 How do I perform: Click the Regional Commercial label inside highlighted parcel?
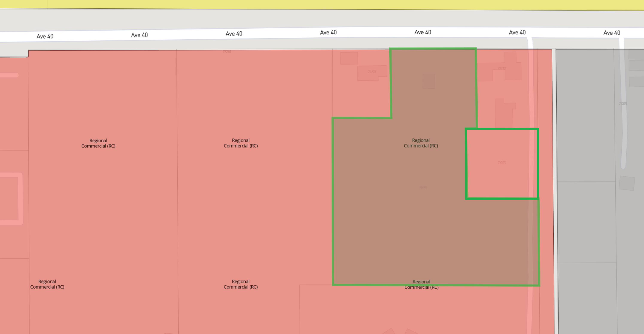[x=421, y=143]
